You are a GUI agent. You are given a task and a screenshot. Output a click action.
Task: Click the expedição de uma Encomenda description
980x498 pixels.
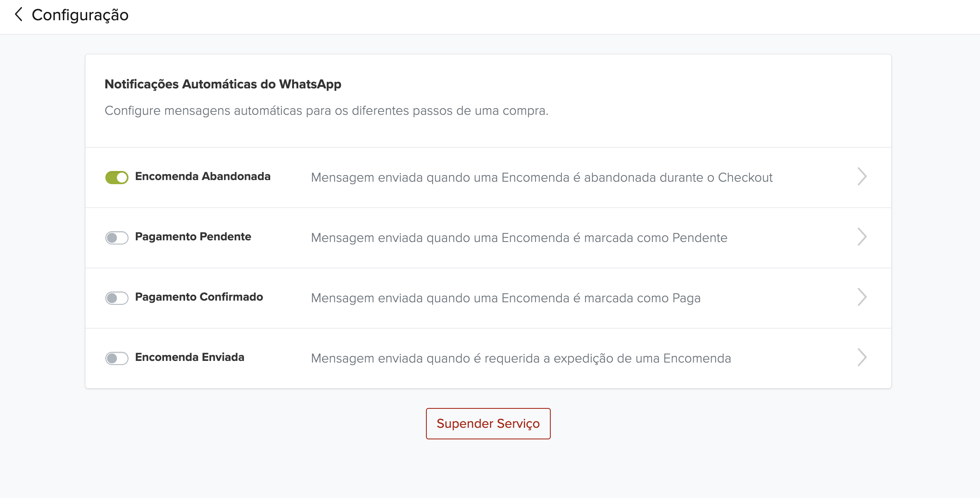point(521,358)
